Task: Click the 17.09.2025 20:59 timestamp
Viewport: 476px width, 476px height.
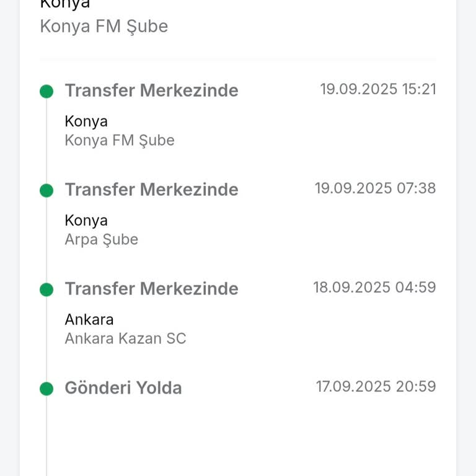Action: pyautogui.click(x=376, y=387)
